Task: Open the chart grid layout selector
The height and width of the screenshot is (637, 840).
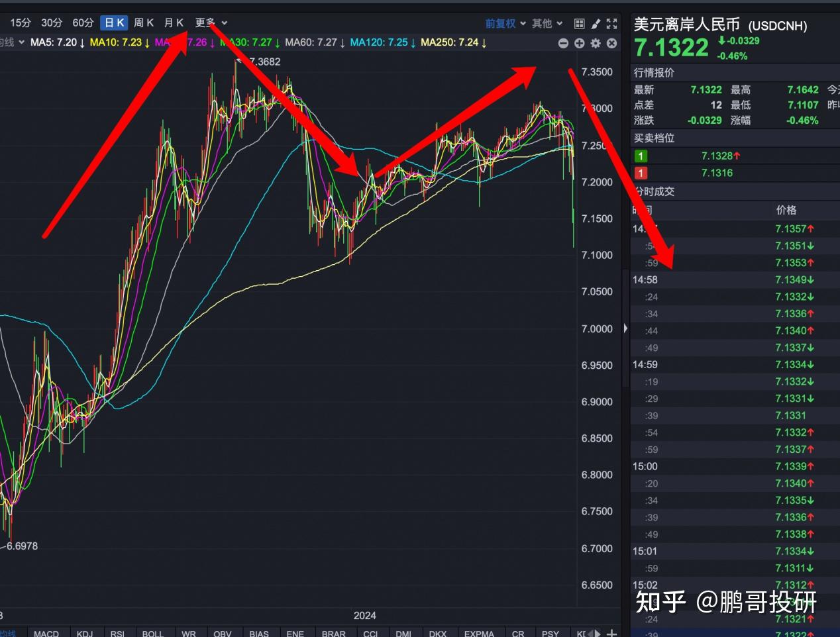Action: (x=579, y=23)
